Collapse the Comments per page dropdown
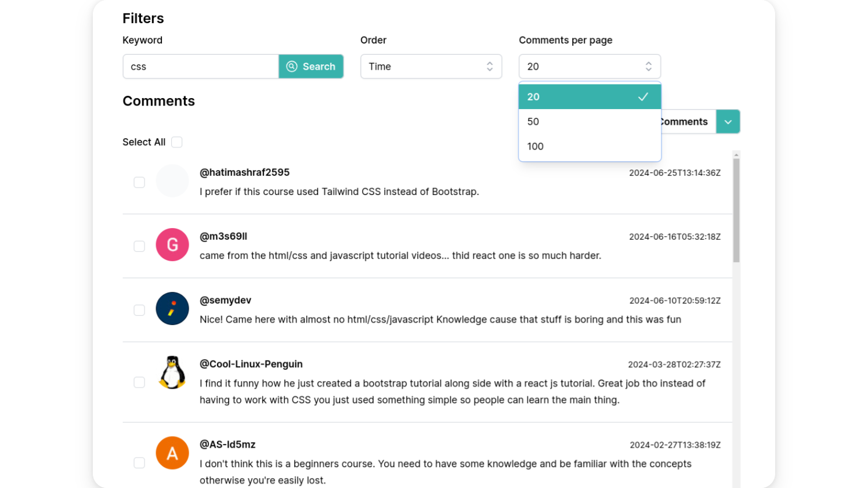Viewport: 868px width, 488px height. [x=589, y=67]
